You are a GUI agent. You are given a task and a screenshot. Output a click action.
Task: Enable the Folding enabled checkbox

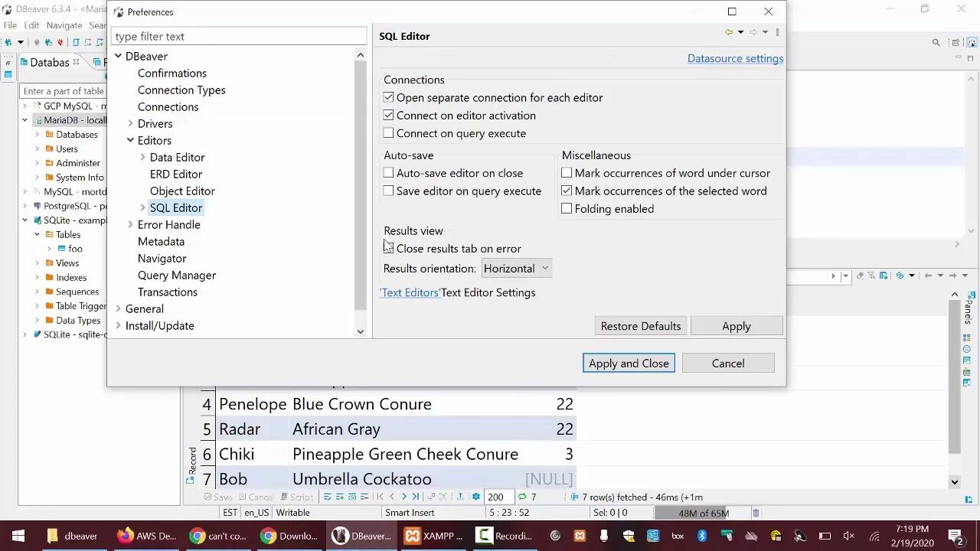tap(567, 208)
